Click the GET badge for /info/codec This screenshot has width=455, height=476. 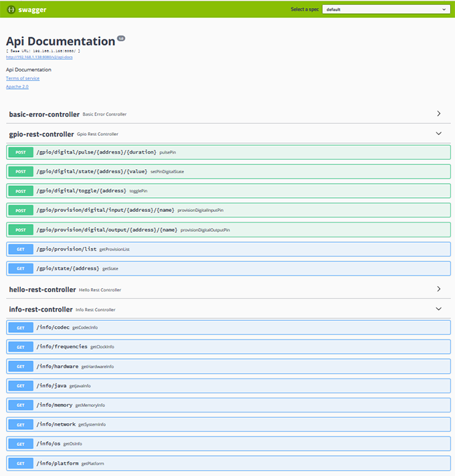click(x=21, y=328)
